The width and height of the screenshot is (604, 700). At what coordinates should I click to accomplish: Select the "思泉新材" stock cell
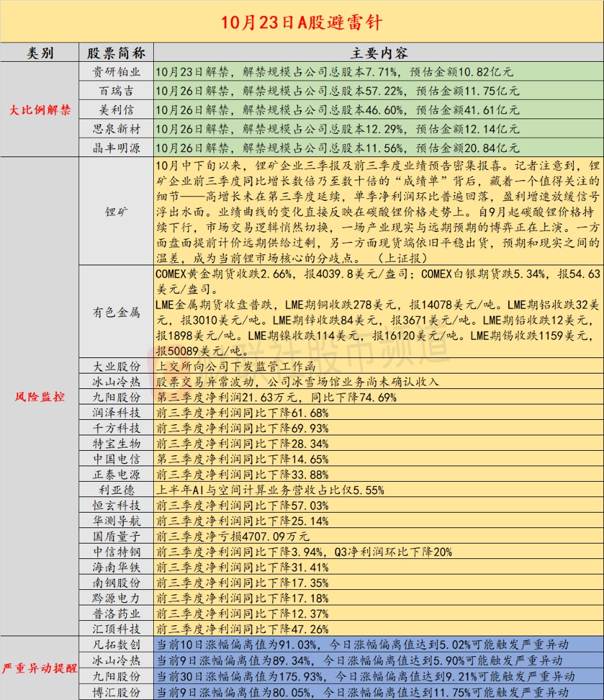tap(116, 129)
